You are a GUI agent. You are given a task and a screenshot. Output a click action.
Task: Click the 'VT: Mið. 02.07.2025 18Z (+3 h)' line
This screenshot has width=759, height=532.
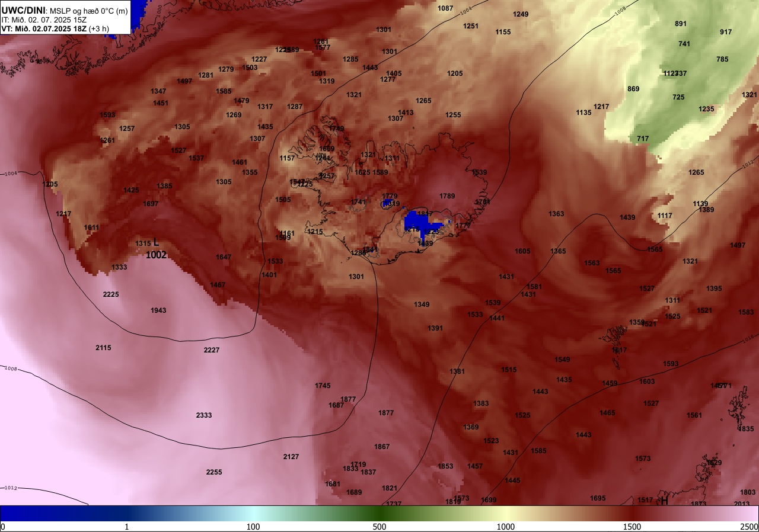(54, 28)
